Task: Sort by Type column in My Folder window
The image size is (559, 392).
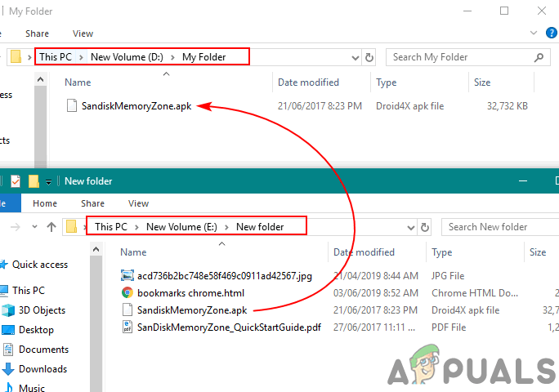Action: [386, 82]
